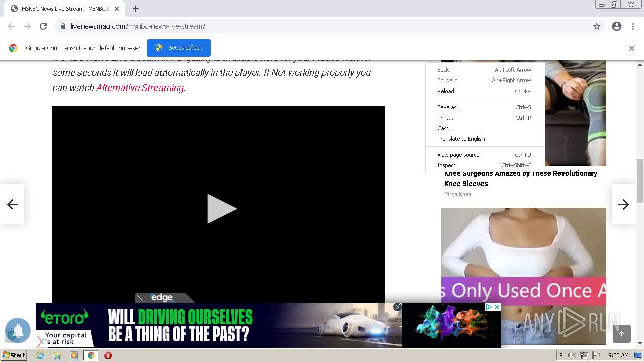Select Translate to English menu entry
644x362 pixels.
(x=485, y=139)
